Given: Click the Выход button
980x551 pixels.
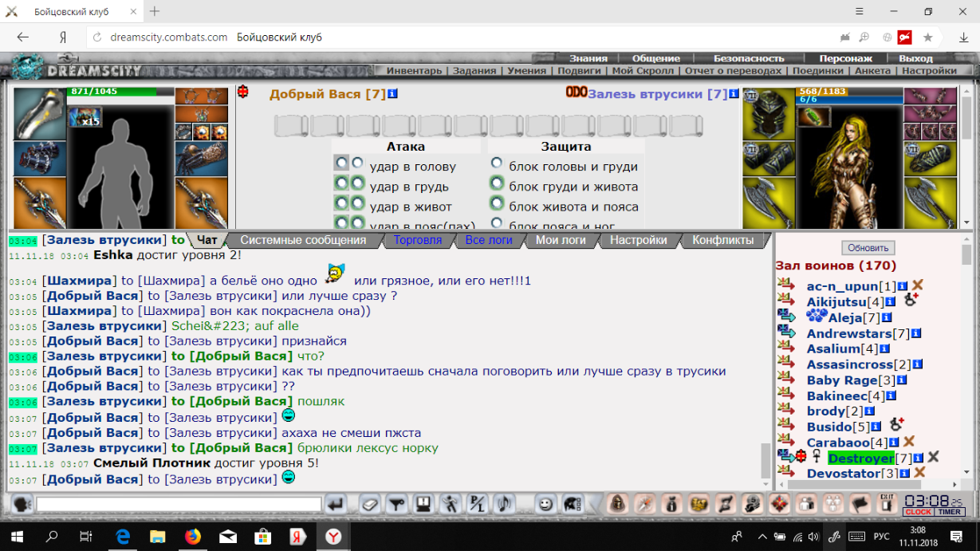Looking at the screenshot, I should point(915,58).
